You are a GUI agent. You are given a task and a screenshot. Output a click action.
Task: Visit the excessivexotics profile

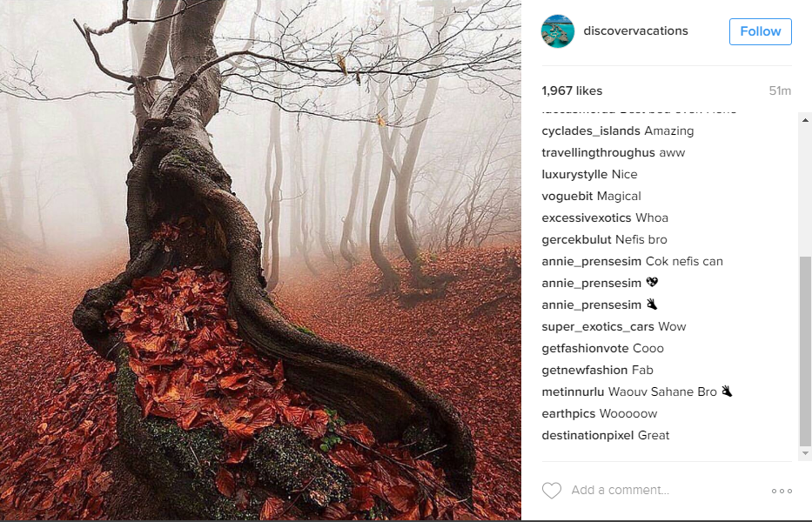(587, 218)
